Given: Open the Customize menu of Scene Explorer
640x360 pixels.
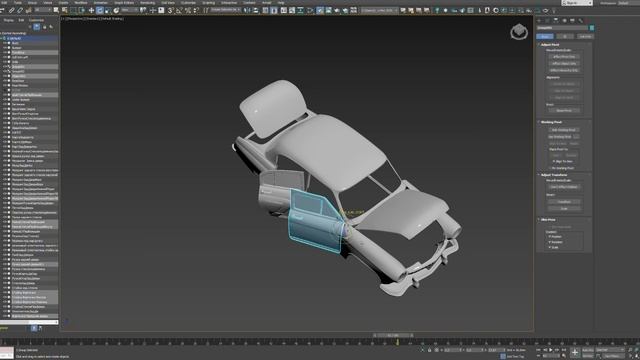Looking at the screenshot, I should tap(36, 20).
